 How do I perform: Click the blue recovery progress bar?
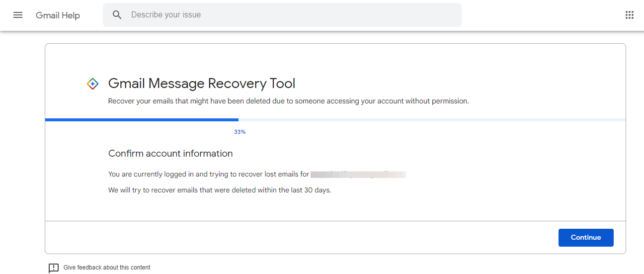point(142,120)
